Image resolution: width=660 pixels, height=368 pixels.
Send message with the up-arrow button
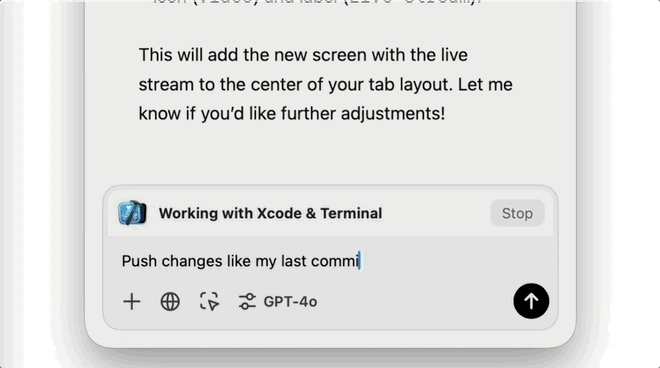coord(531,301)
